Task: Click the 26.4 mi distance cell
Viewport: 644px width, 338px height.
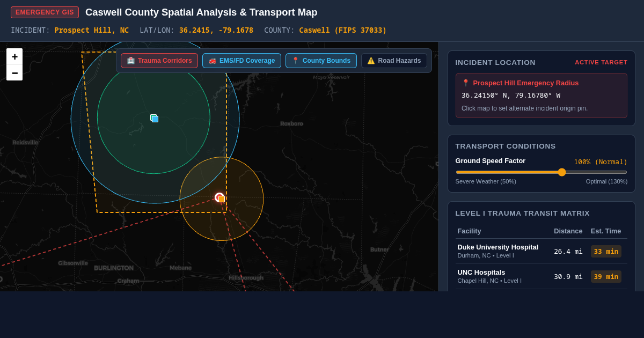Action: [568, 251]
